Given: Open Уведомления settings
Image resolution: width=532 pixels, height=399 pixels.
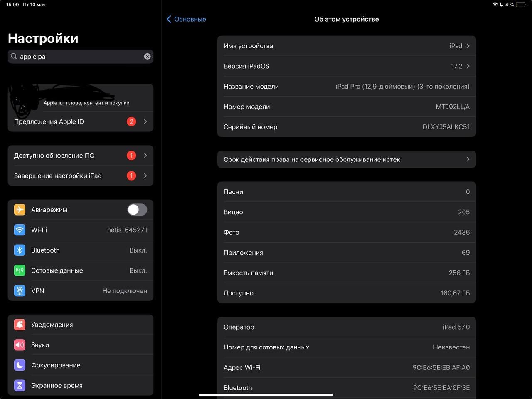Looking at the screenshot, I should 81,325.
